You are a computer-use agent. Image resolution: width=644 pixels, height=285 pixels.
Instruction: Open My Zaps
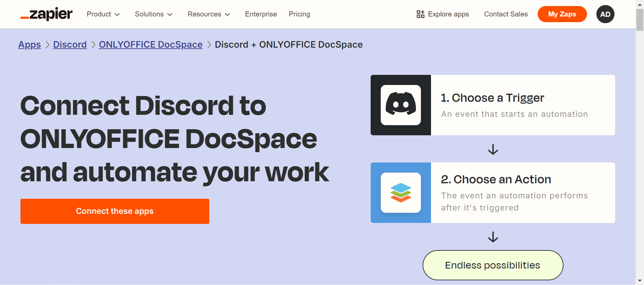(562, 14)
